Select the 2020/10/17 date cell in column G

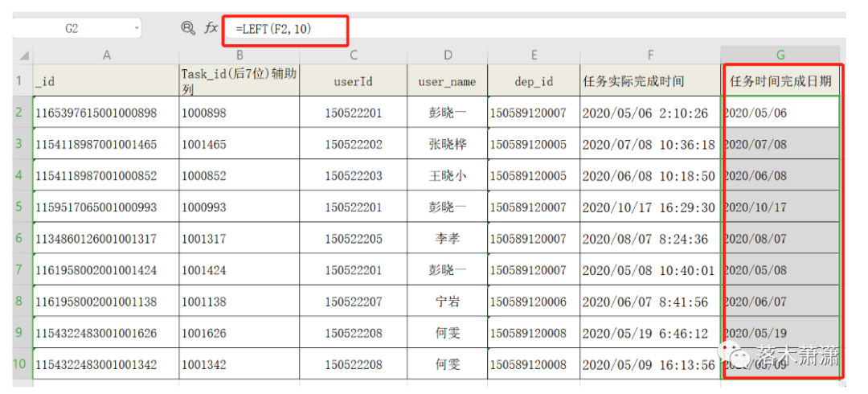[x=780, y=207]
